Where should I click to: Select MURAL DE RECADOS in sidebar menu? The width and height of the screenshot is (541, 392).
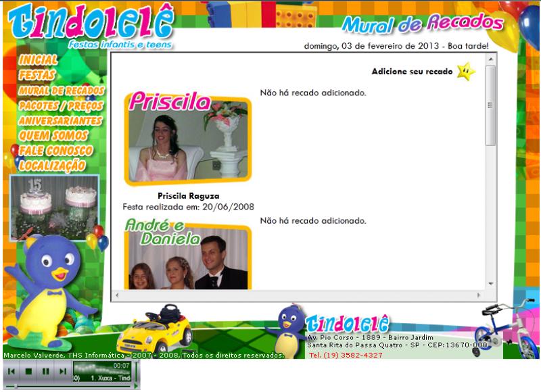click(x=62, y=91)
